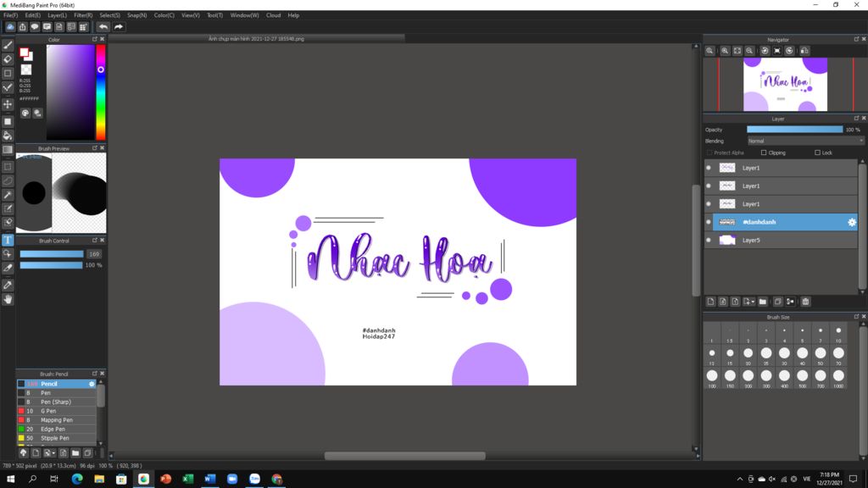
Task: Click Navigator rotate left icon
Action: coord(765,50)
